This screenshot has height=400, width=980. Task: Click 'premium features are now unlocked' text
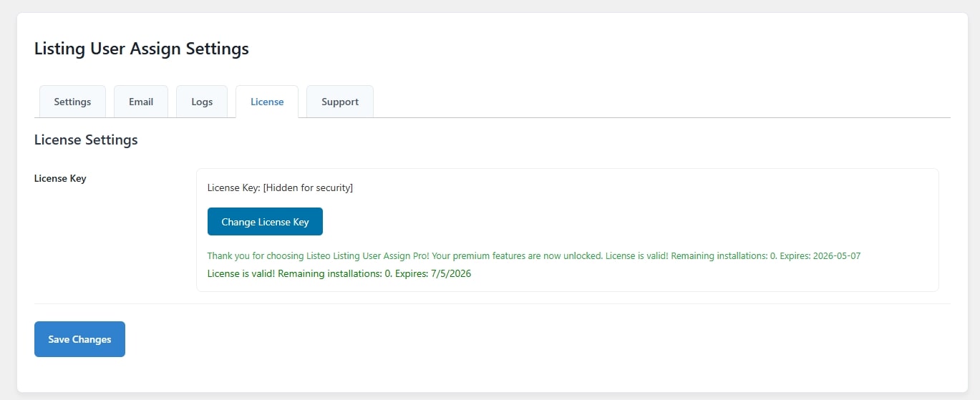pos(527,255)
